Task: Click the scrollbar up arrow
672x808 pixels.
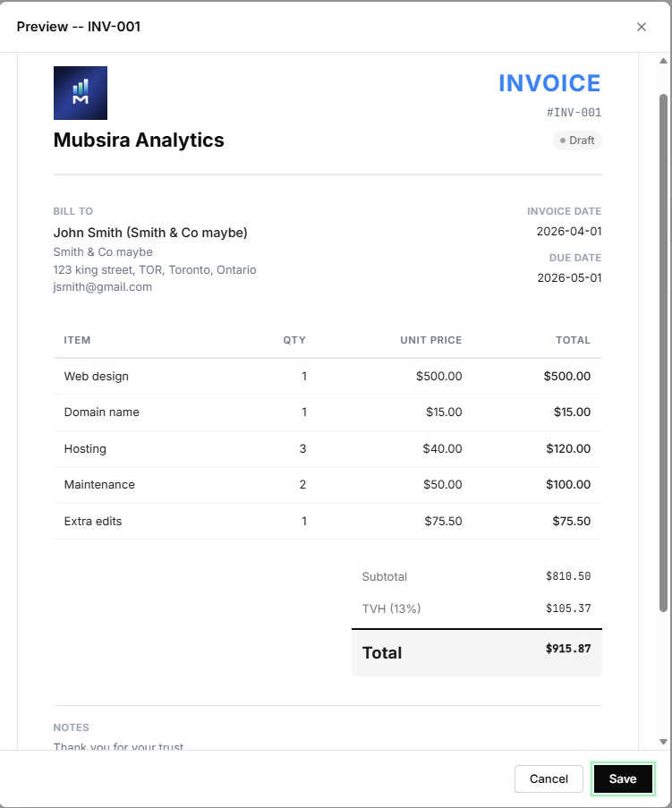Action: [663, 61]
